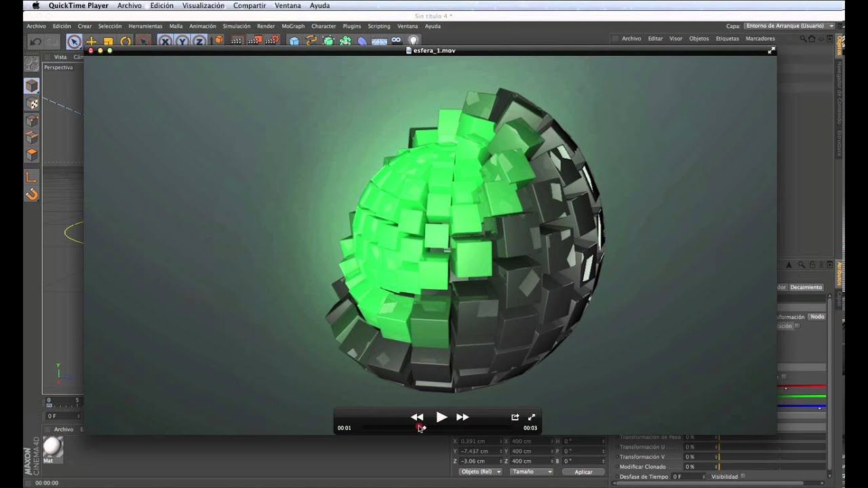The width and height of the screenshot is (868, 488).
Task: Click the Aplicar button
Action: tap(583, 472)
